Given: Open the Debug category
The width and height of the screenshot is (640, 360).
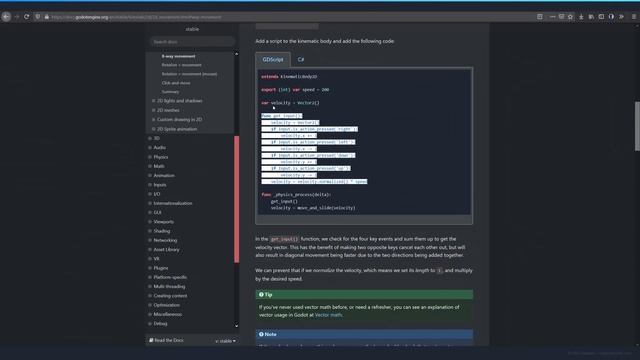Looking at the screenshot, I should tap(160, 324).
